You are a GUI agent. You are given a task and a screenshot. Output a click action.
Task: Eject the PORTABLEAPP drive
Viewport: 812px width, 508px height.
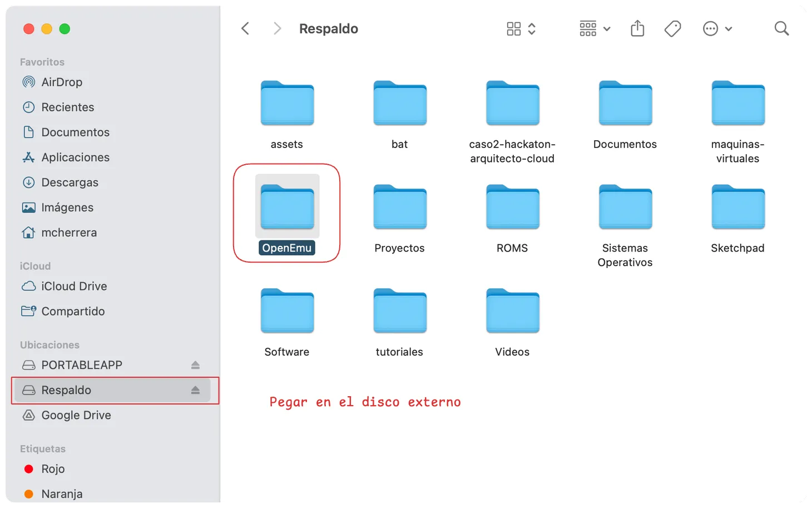[x=195, y=365]
